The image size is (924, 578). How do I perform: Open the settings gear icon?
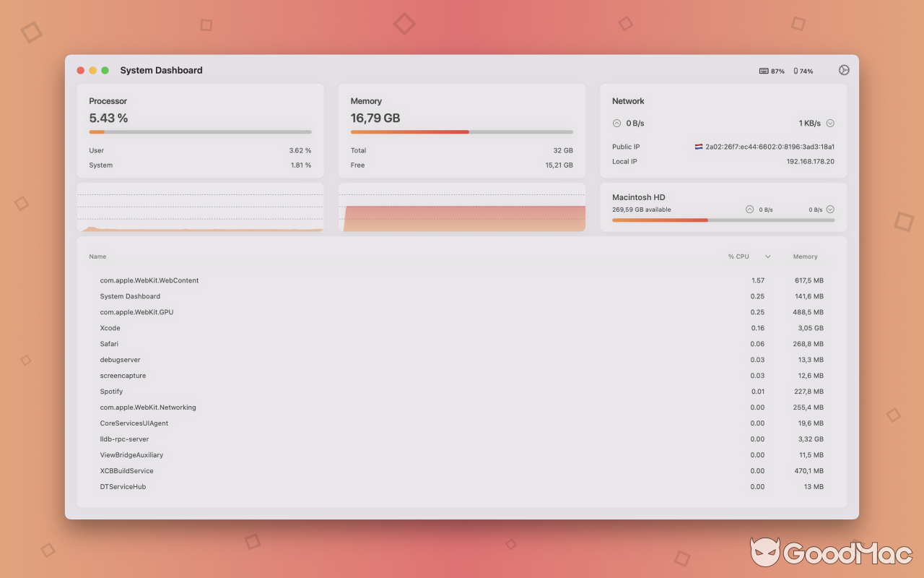tap(843, 70)
